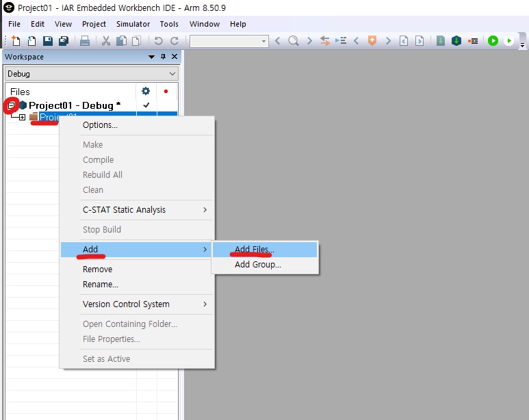Close the Workspace panel
The width and height of the screenshot is (529, 420).
click(x=175, y=57)
